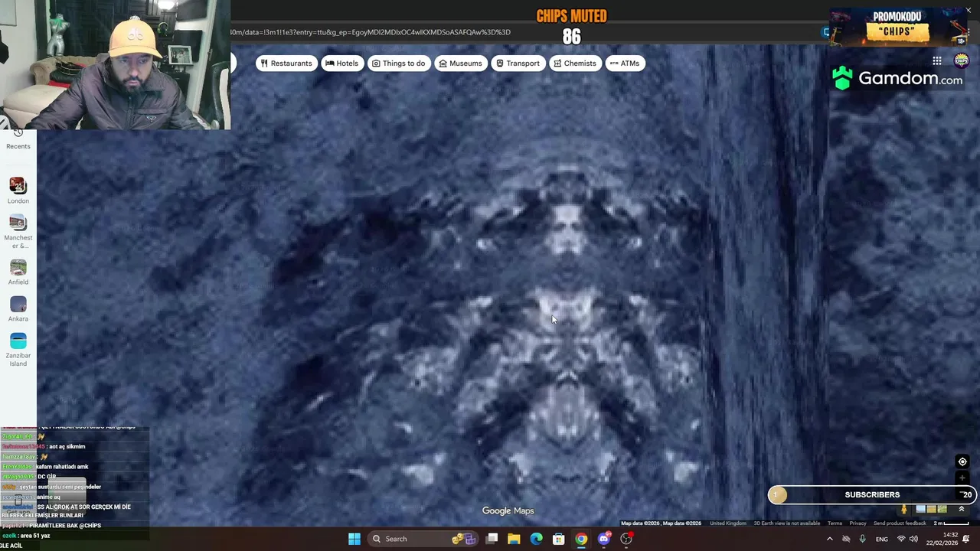Click the browser address bar URL

tap(371, 32)
